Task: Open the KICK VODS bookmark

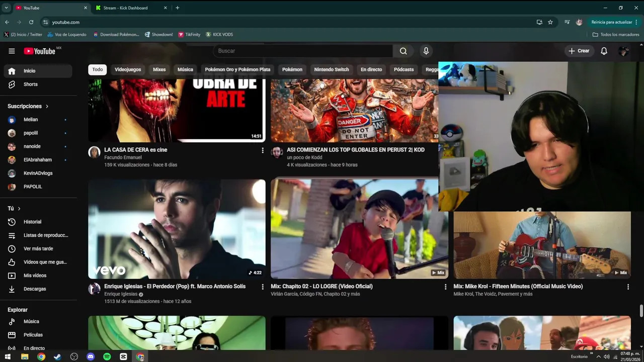Action: pyautogui.click(x=219, y=35)
